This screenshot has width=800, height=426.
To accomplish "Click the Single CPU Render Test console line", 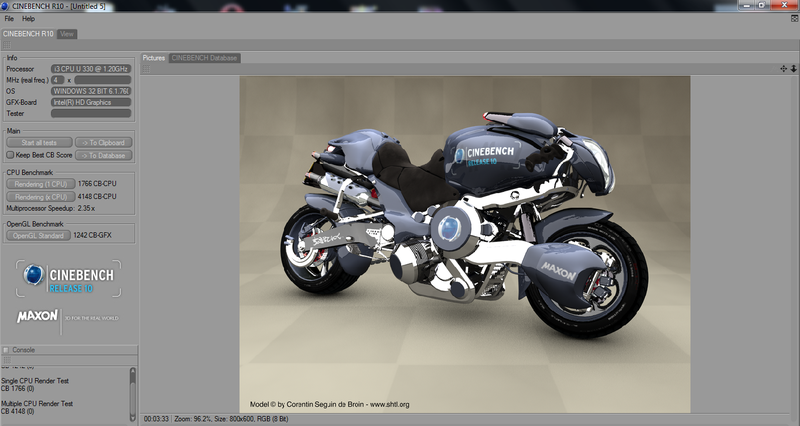I will tap(35, 381).
